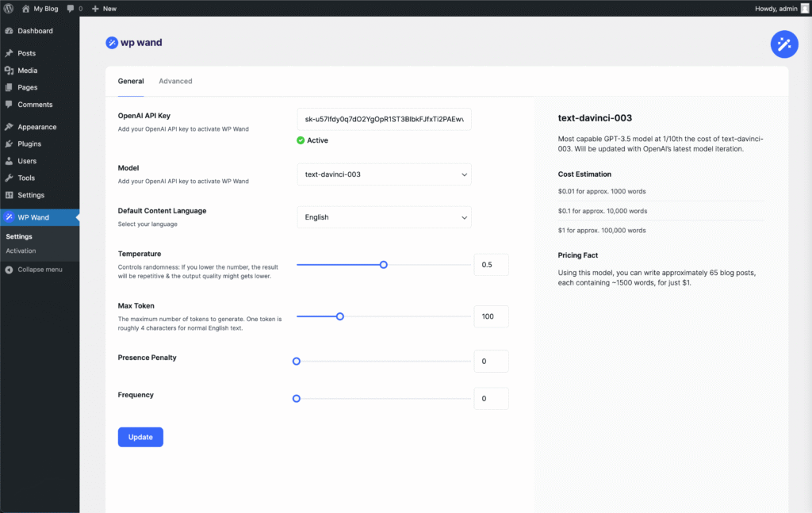Click the Max Token slider handle
The image size is (812, 513).
tap(339, 316)
